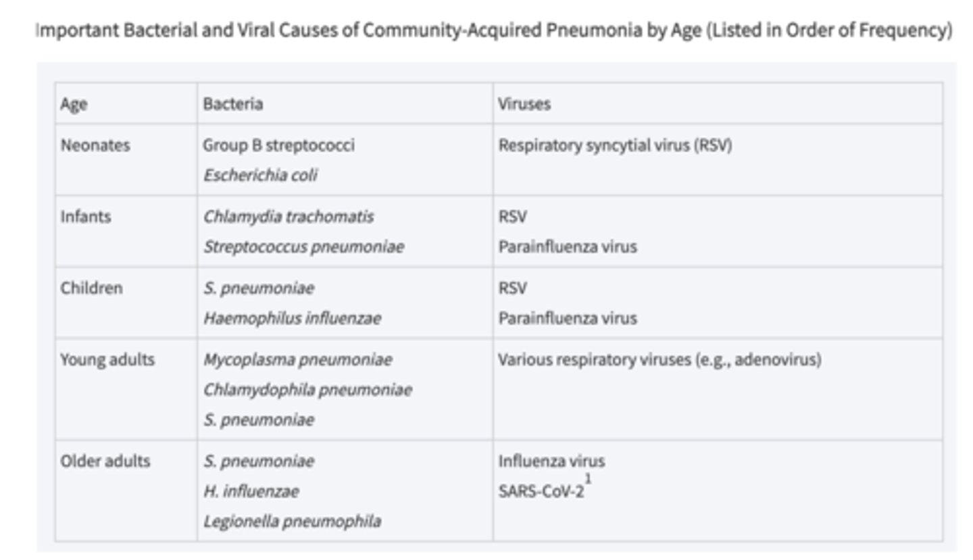Select Haemophilus influenzae entry

(292, 318)
